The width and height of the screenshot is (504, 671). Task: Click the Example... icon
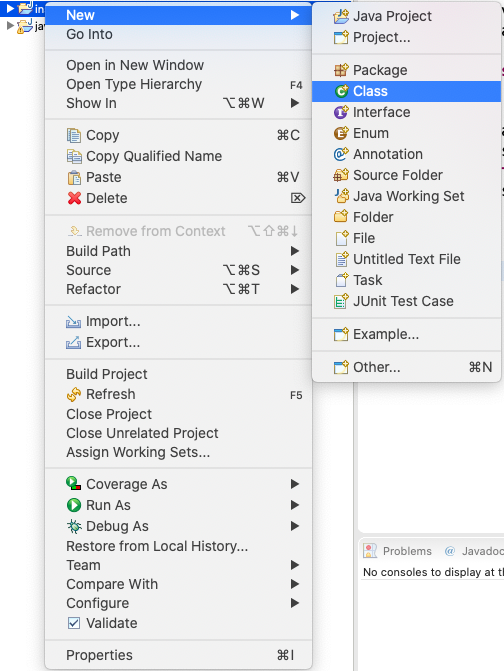(x=341, y=334)
